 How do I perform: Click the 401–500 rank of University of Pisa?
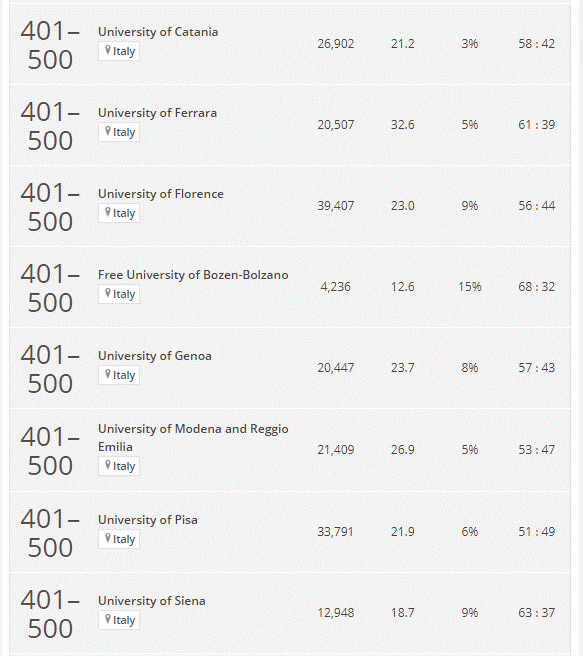(x=50, y=533)
